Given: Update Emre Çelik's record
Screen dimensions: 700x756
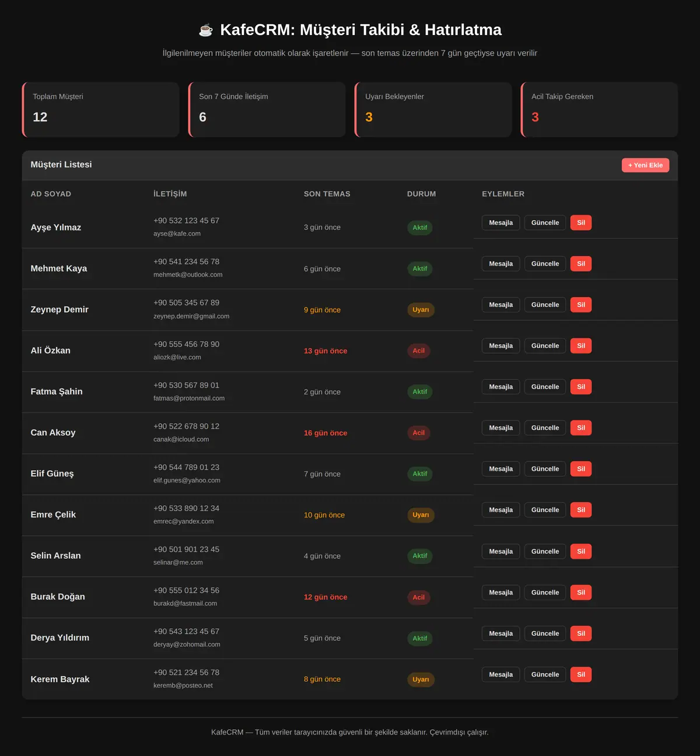Looking at the screenshot, I should point(545,510).
